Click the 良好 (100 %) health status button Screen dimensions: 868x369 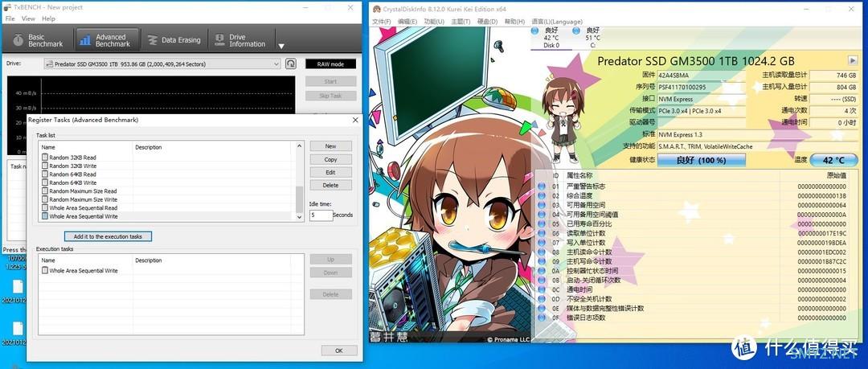(x=702, y=160)
